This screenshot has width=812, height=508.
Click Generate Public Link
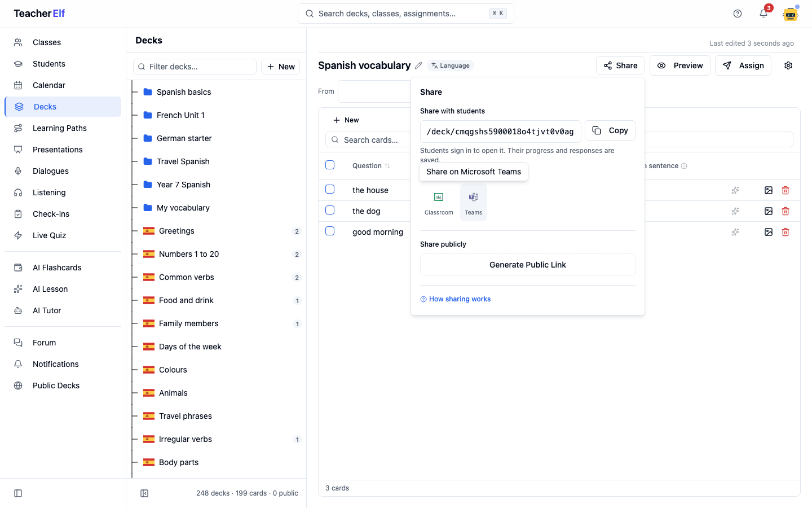(x=528, y=265)
